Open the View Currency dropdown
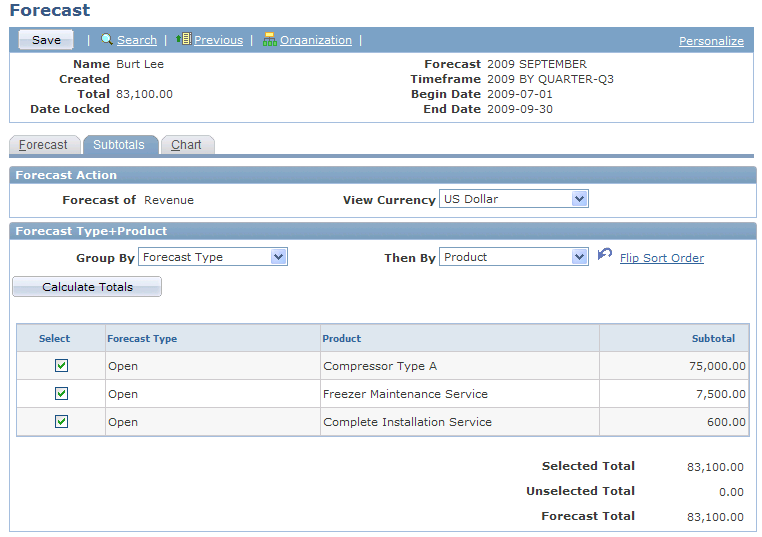This screenshot has height=537, width=762. (514, 199)
